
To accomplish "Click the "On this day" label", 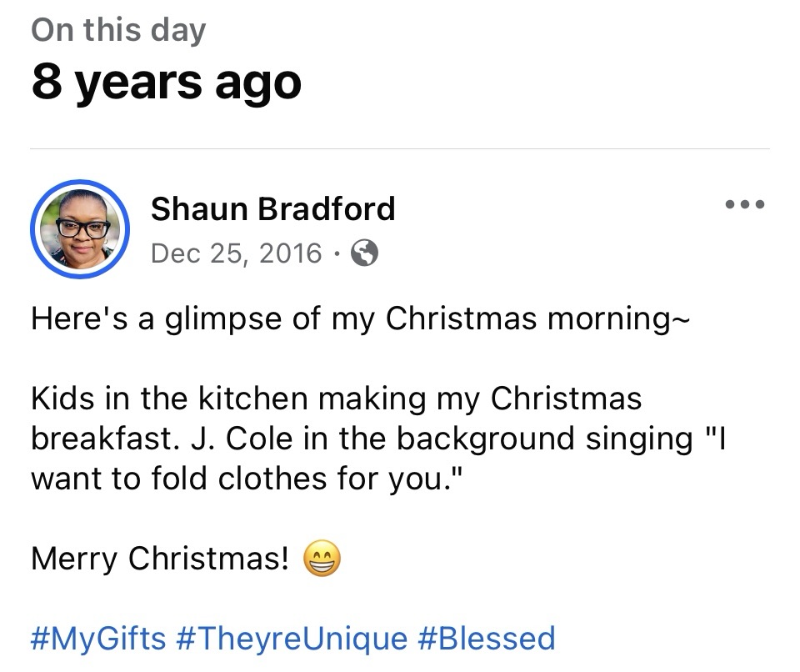I will pyautogui.click(x=118, y=31).
